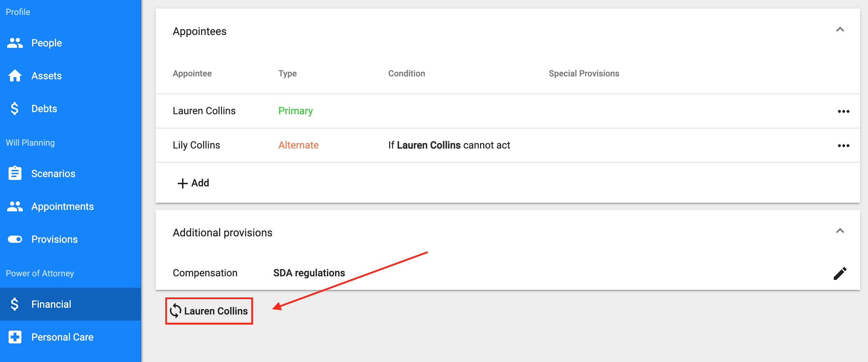The width and height of the screenshot is (868, 362).
Task: Select the Lily Collins appointee row
Action: 508,145
